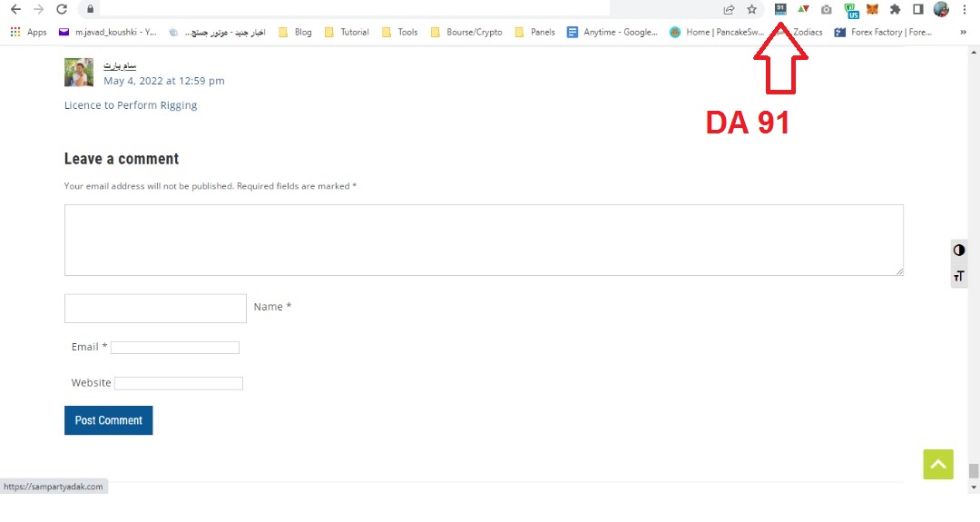980x522 pixels.
Task: Toggle the browser side panel
Action: [x=918, y=9]
